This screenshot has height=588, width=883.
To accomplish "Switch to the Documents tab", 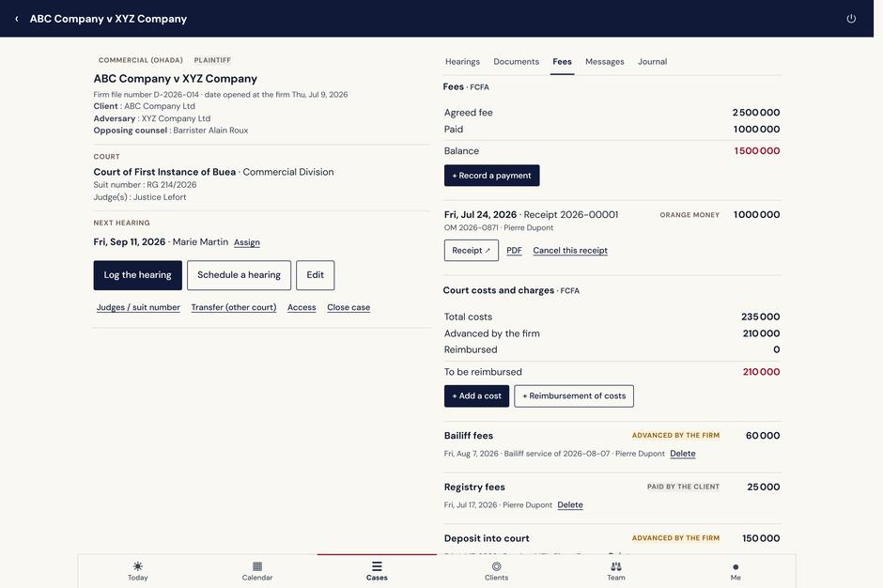I will [x=516, y=61].
